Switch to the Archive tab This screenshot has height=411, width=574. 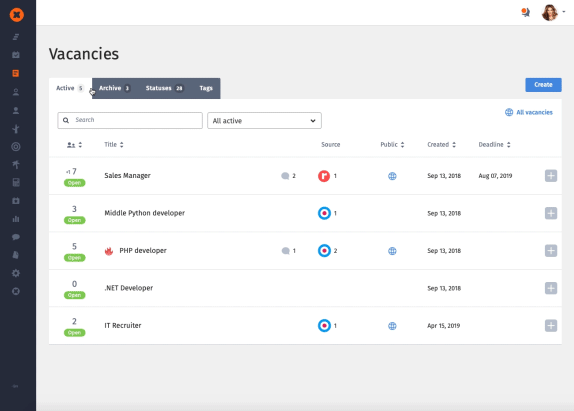[114, 88]
